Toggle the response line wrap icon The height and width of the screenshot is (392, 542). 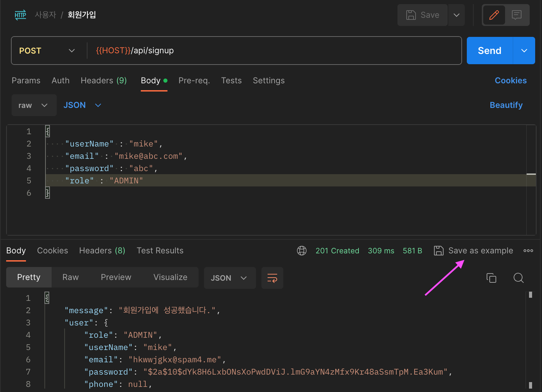pos(272,278)
